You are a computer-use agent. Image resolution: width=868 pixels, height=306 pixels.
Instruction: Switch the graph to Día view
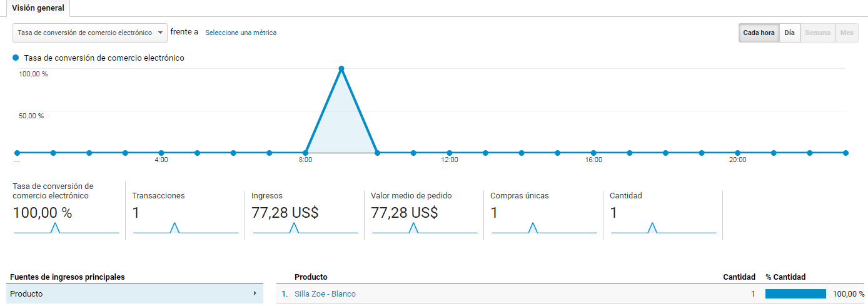coord(789,33)
